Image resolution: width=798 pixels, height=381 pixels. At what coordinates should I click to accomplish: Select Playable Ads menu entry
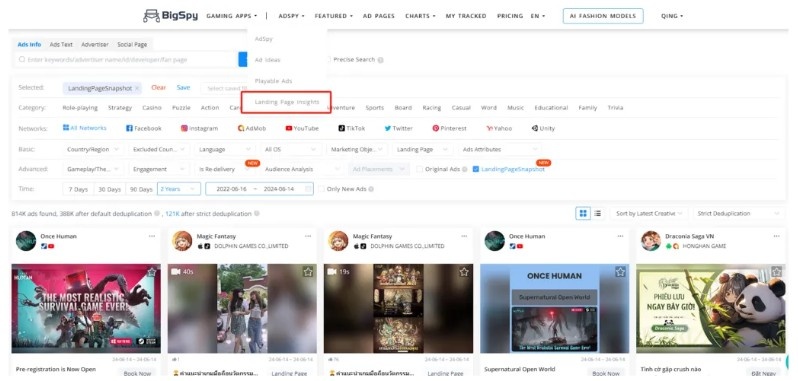pyautogui.click(x=273, y=81)
